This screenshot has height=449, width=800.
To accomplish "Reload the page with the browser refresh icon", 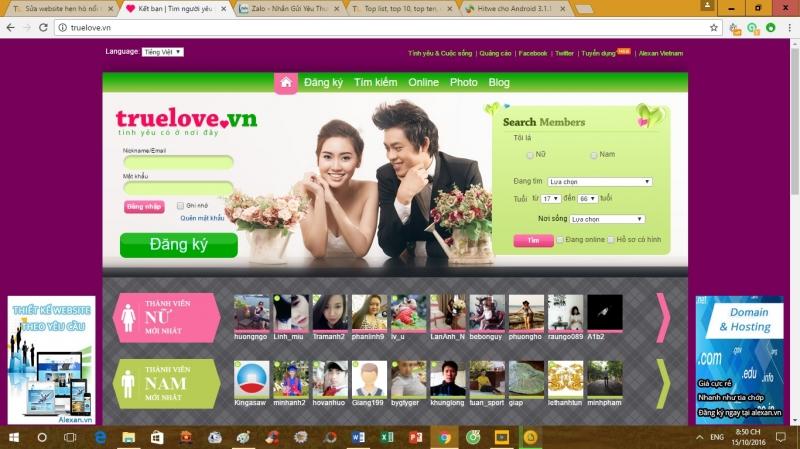I will (x=43, y=27).
